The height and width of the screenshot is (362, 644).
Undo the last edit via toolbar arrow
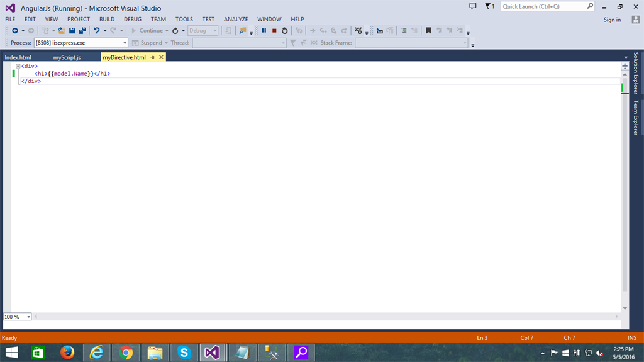pyautogui.click(x=96, y=31)
